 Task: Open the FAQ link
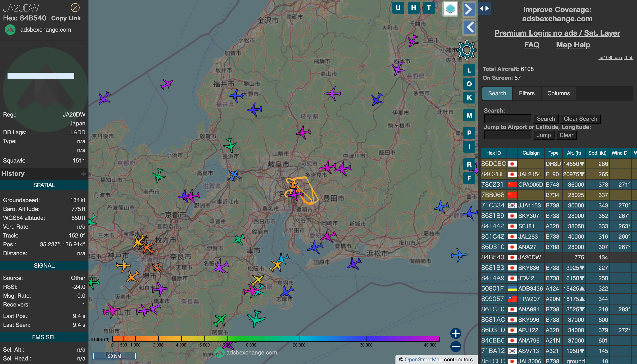(531, 45)
